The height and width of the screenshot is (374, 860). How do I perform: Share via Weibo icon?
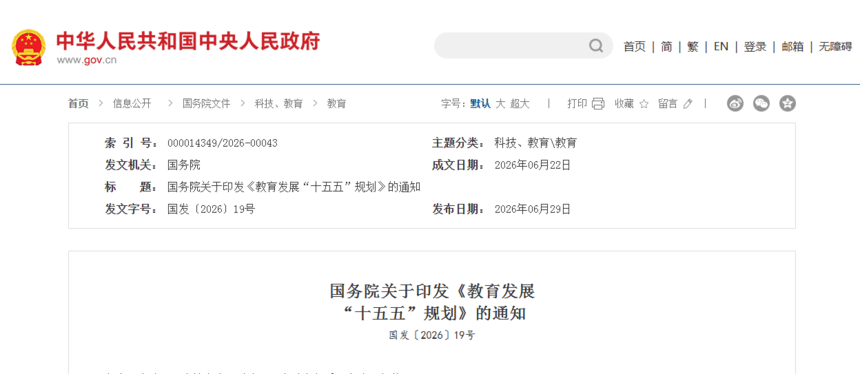point(735,103)
